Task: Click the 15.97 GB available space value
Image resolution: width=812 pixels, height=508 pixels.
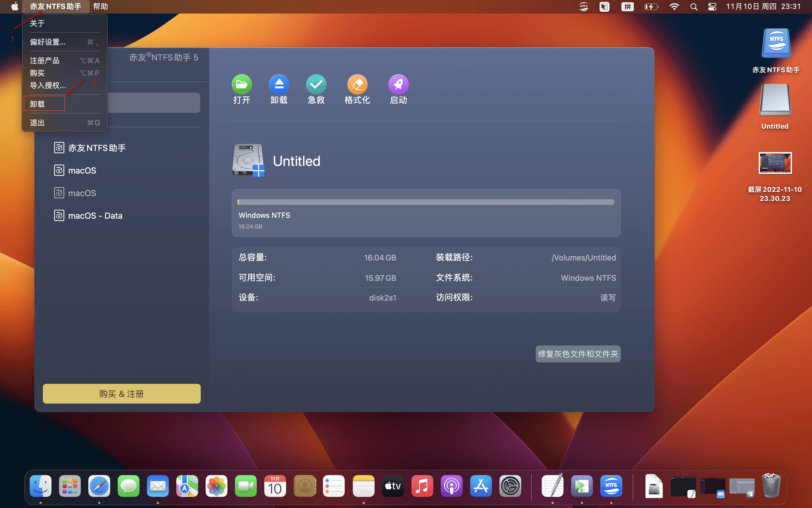Action: pos(381,278)
